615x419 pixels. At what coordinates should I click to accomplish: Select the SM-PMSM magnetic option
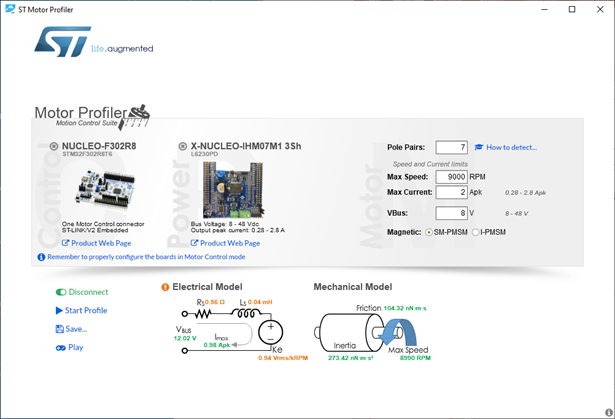click(x=430, y=232)
